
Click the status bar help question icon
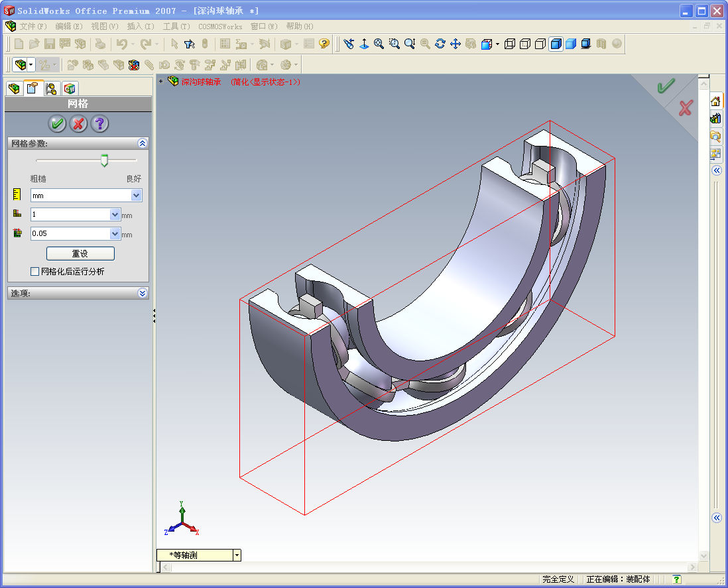click(x=677, y=579)
